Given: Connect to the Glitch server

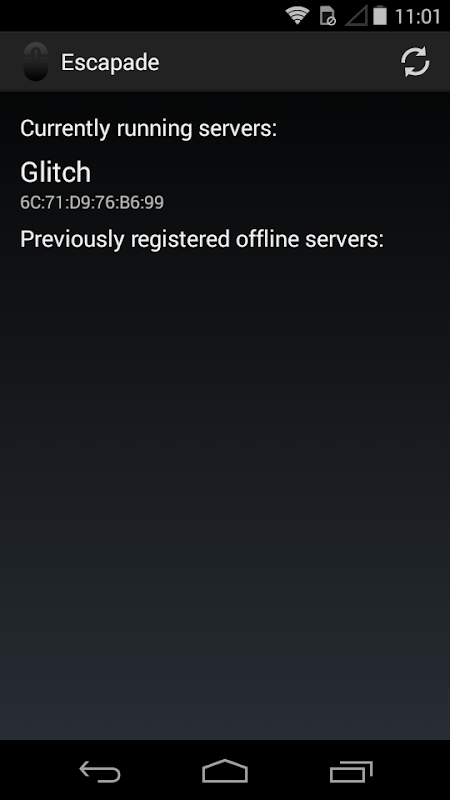Looking at the screenshot, I should 225,185.
